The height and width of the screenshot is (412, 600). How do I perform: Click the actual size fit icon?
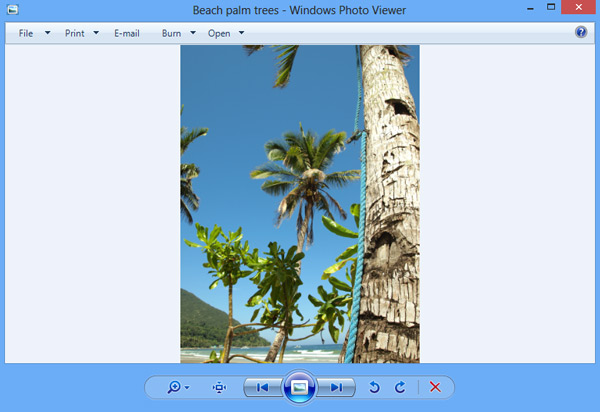point(219,387)
